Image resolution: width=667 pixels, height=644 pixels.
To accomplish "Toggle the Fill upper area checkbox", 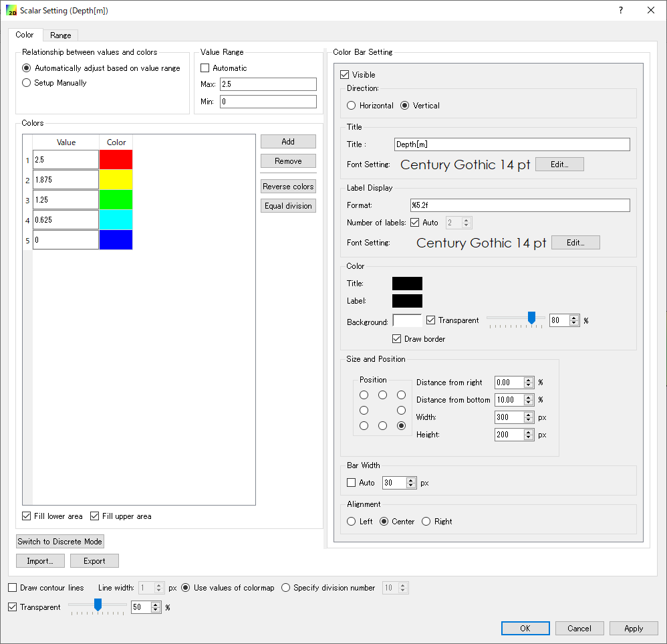I will pyautogui.click(x=94, y=516).
